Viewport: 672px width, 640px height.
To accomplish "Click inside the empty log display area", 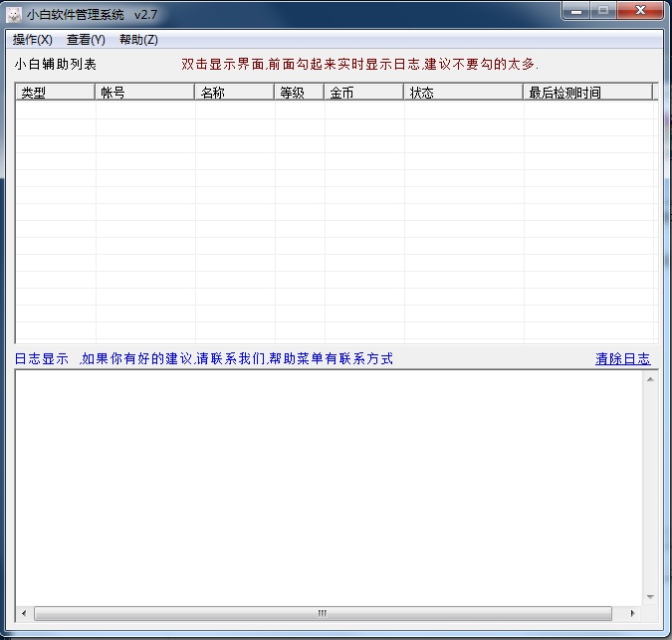I will click(x=329, y=488).
